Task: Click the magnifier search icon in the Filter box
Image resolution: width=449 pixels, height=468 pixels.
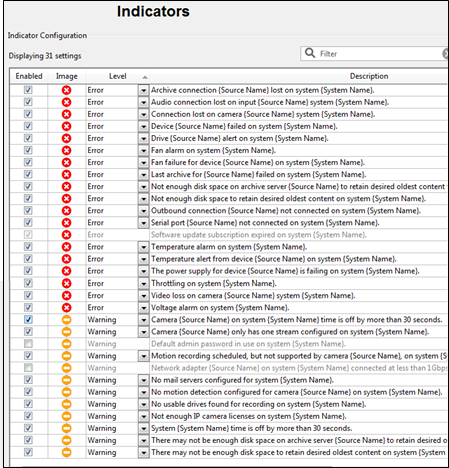Action: point(310,53)
